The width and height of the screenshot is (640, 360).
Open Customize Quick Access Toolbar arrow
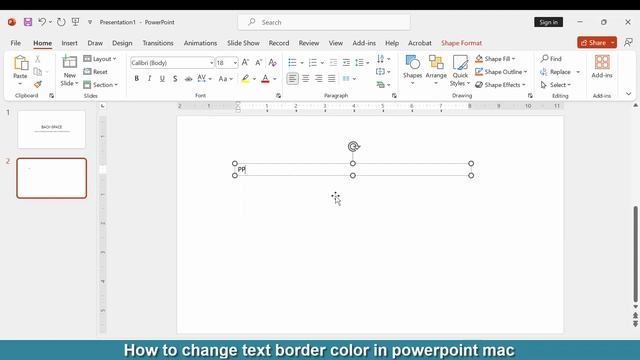tap(90, 22)
